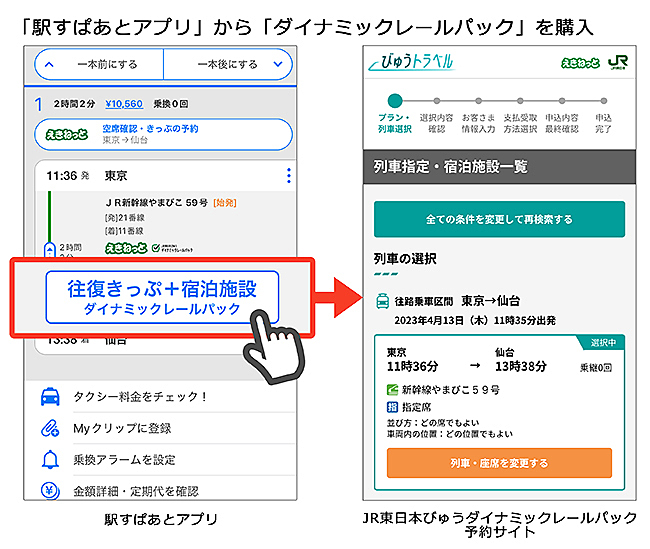Click the JR新幹線やまびこ 59号 train name
The width and height of the screenshot is (650, 549).
[x=157, y=203]
